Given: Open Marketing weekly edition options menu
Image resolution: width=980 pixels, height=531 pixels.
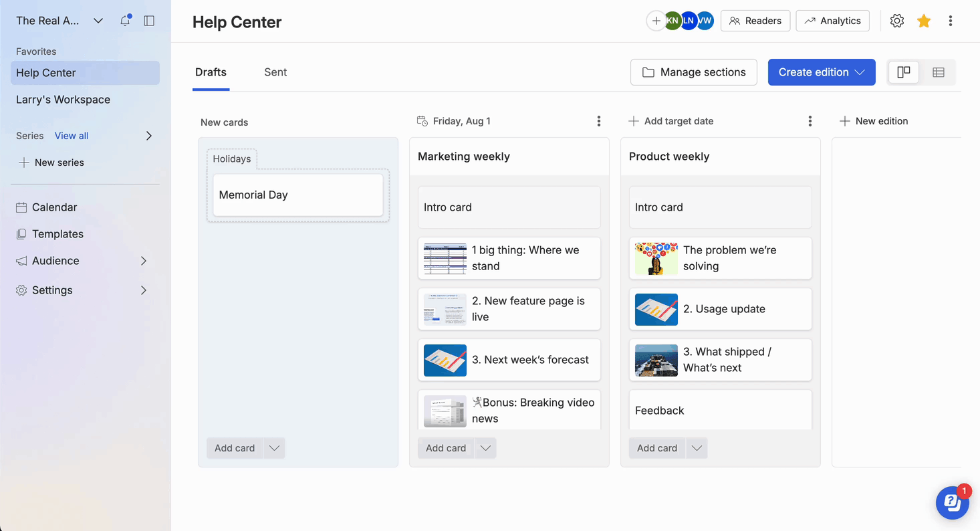Looking at the screenshot, I should (599, 121).
